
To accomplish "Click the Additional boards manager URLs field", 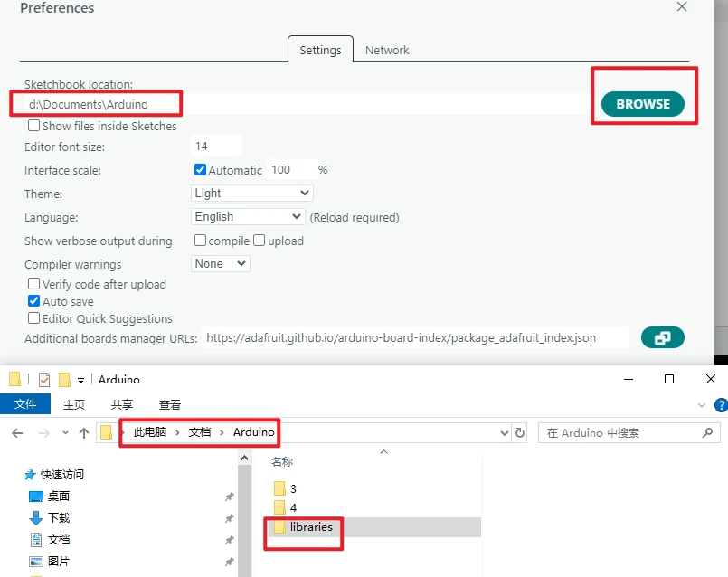I will coord(415,338).
